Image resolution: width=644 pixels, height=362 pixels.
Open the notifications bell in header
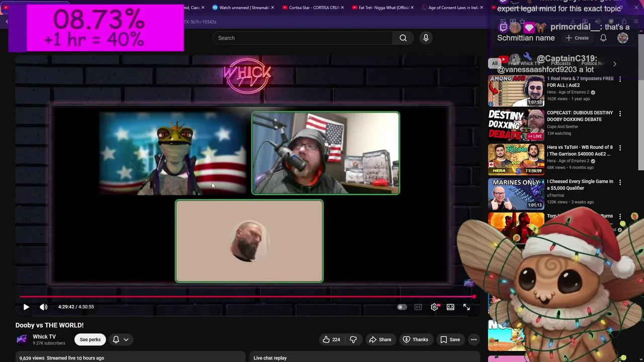coord(603,38)
